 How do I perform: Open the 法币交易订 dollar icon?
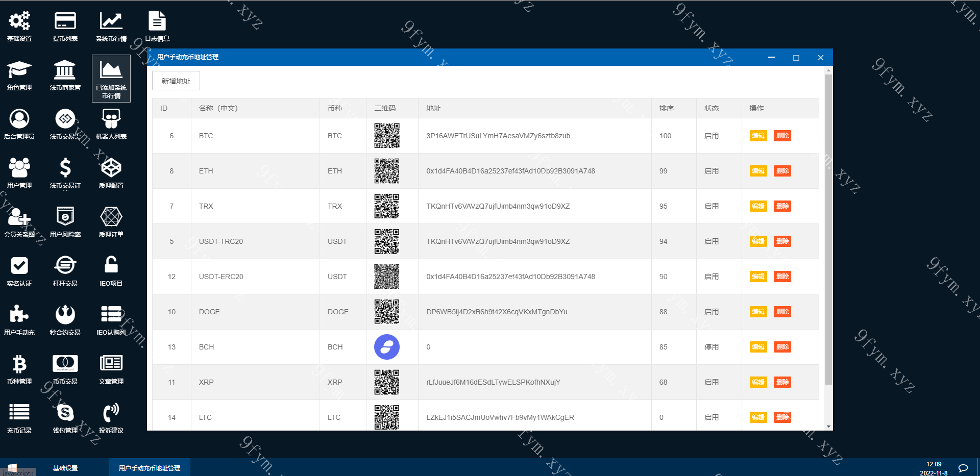(x=65, y=168)
